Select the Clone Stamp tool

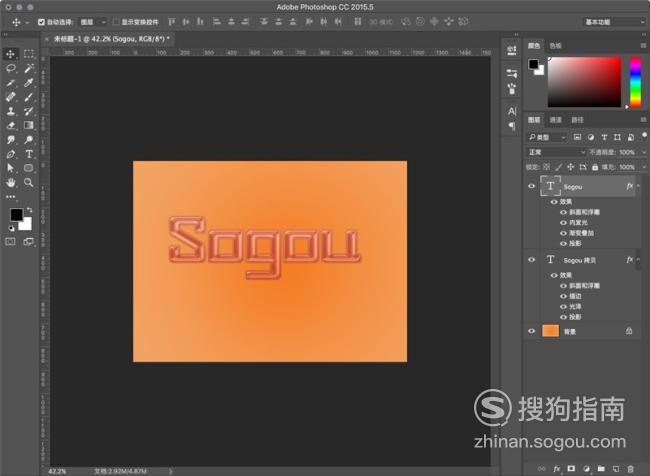pos(10,111)
